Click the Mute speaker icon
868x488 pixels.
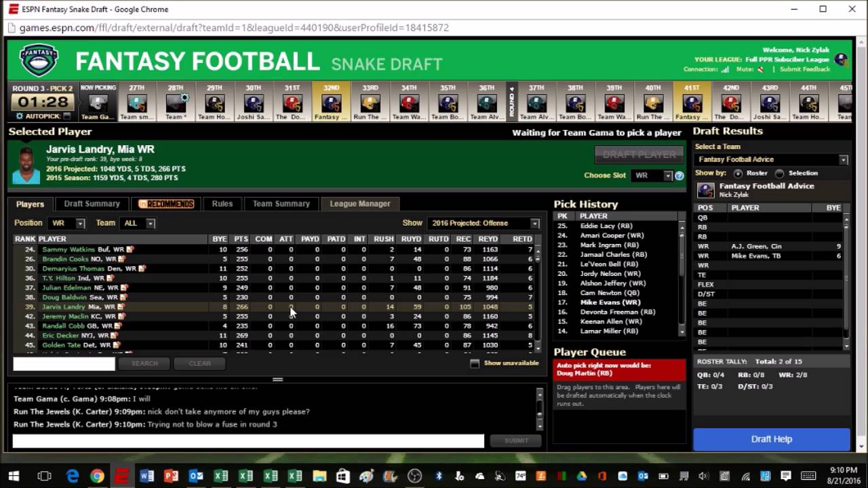point(760,69)
